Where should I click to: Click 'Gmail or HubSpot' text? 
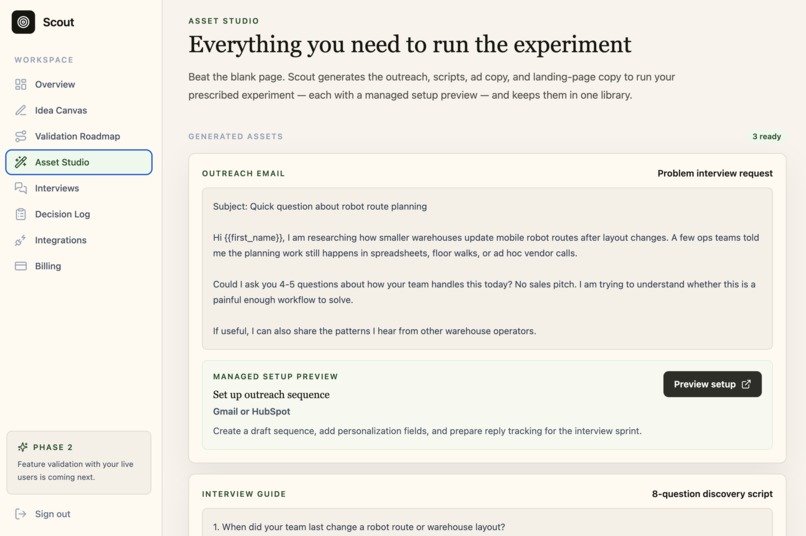(251, 412)
